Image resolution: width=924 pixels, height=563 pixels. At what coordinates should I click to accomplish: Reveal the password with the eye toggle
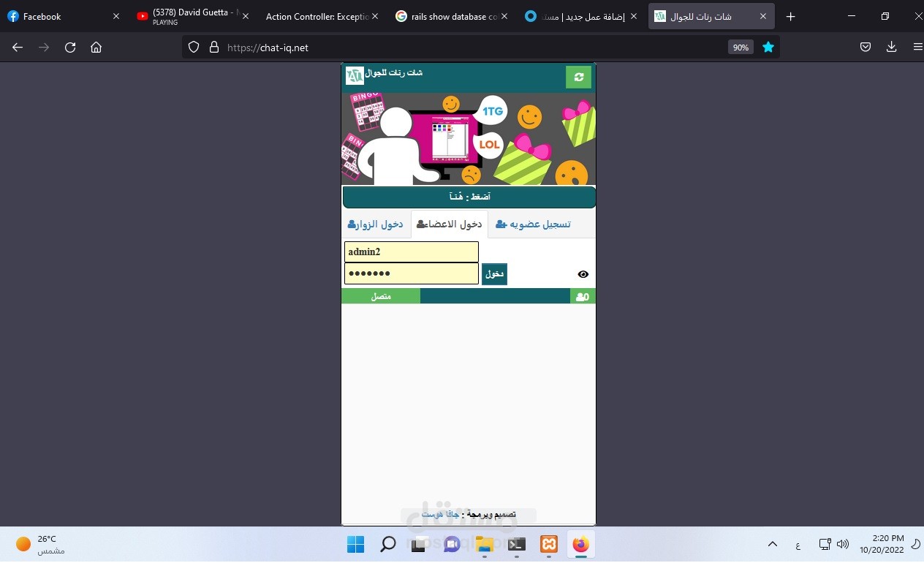(x=583, y=274)
